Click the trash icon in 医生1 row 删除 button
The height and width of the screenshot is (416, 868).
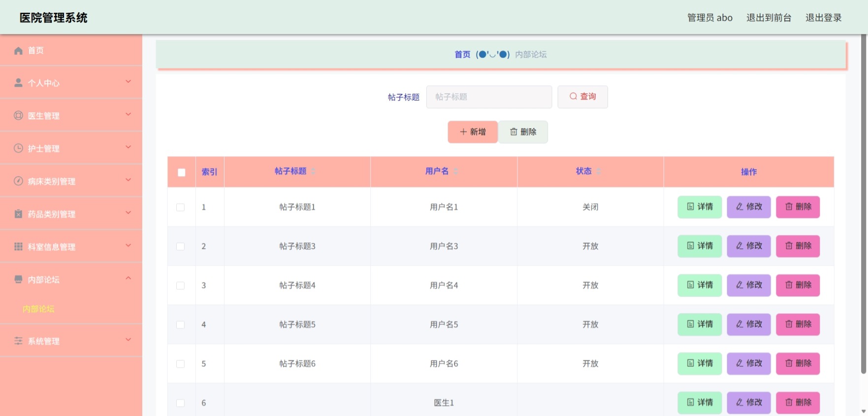pyautogui.click(x=789, y=402)
